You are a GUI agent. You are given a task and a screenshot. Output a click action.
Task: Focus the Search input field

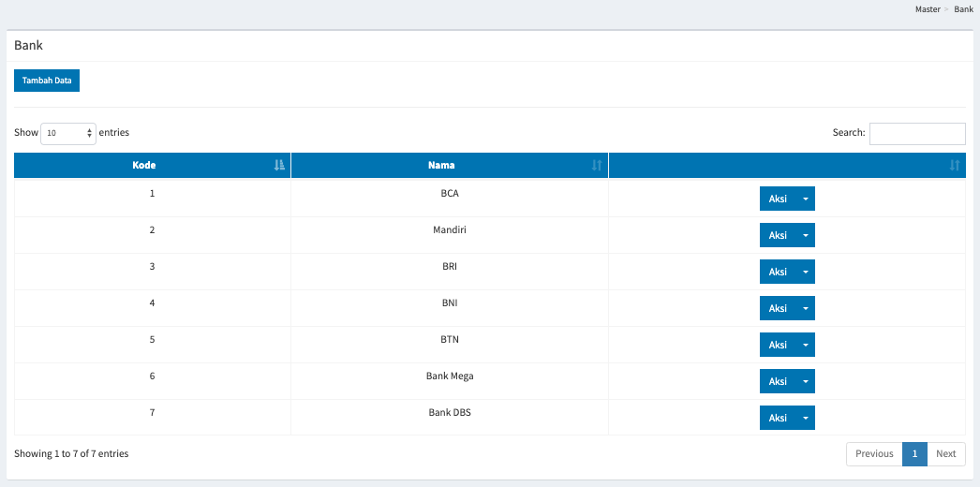pyautogui.click(x=917, y=133)
